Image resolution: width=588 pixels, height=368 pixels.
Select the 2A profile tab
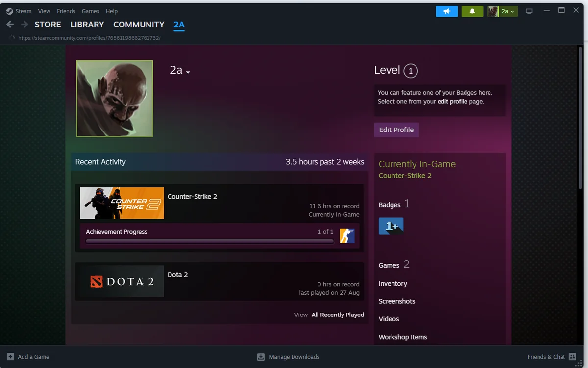[179, 25]
